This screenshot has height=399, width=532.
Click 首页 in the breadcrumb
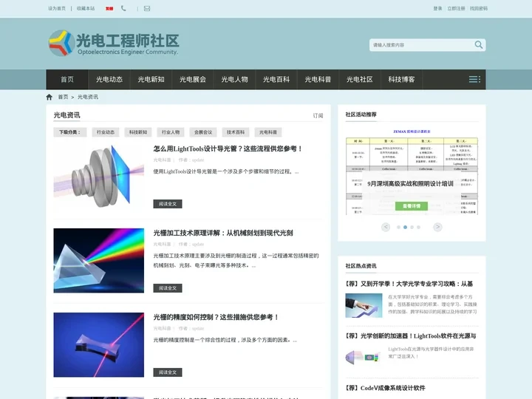[x=63, y=97]
